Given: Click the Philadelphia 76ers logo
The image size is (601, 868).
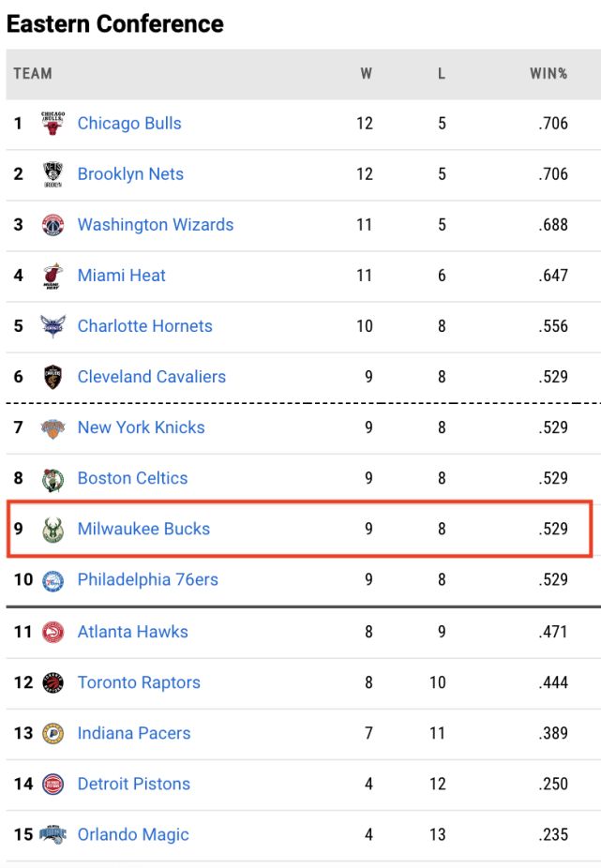Looking at the screenshot, I should coord(53,580).
